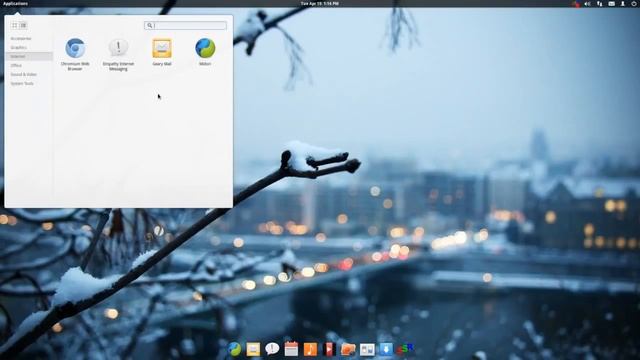Screen dimensions: 640x360
Task: Open the video player from the dock
Action: pyautogui.click(x=329, y=349)
